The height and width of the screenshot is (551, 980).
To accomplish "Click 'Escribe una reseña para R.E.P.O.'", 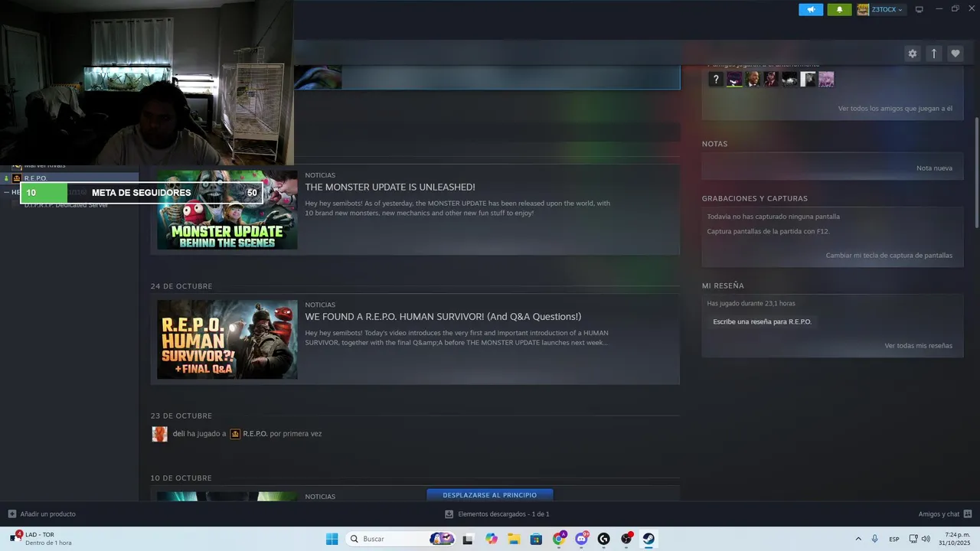I will click(x=762, y=322).
